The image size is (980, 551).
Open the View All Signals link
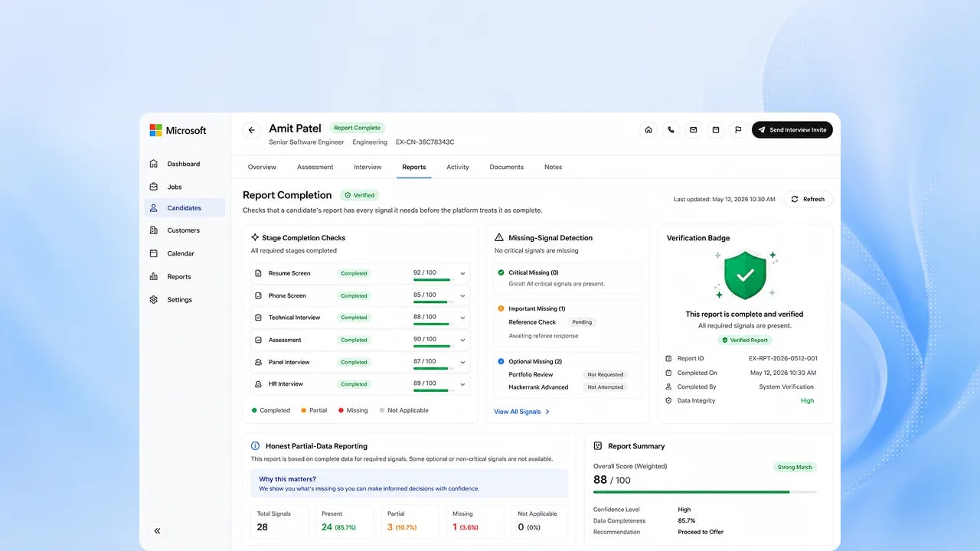coord(522,412)
